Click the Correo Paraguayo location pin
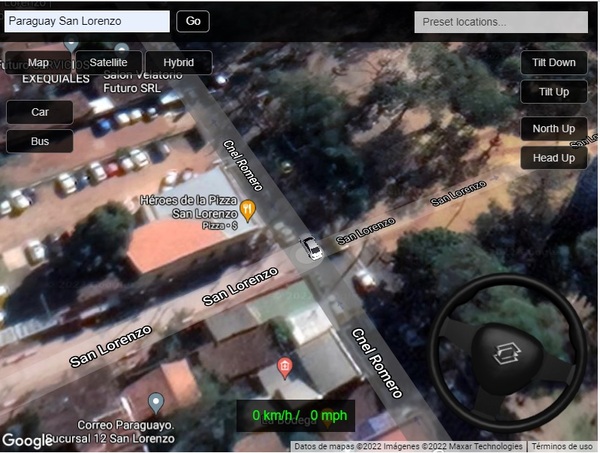 pyautogui.click(x=156, y=403)
